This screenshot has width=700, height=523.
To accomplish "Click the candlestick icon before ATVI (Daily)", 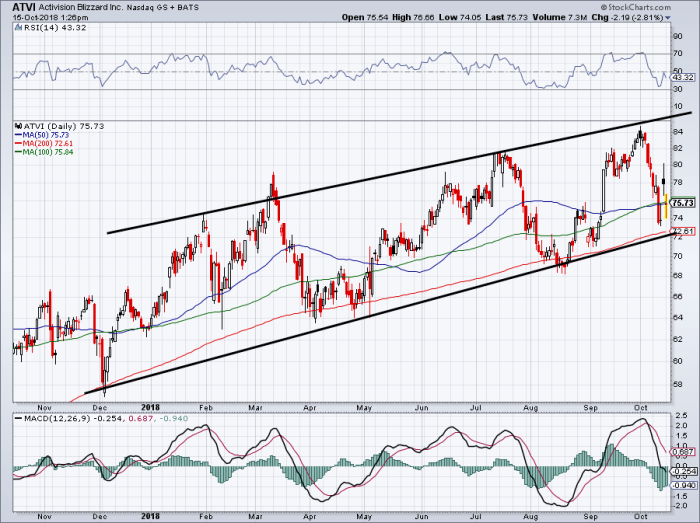I will click(x=18, y=126).
